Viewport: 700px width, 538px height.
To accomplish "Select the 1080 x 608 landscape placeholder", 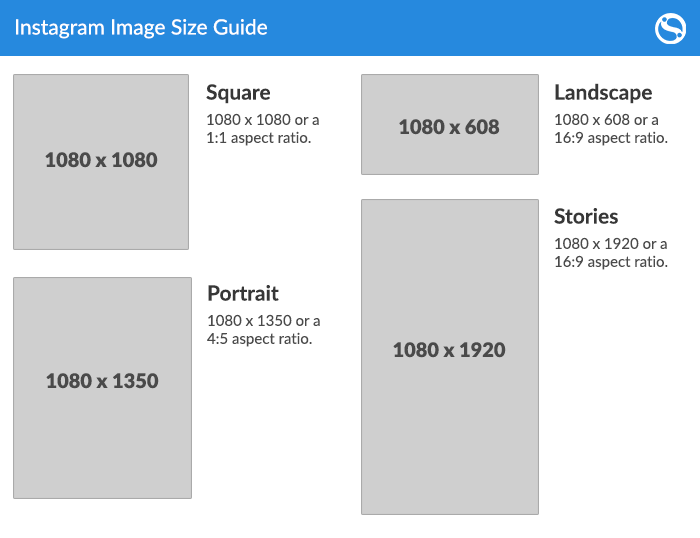I will tap(450, 124).
